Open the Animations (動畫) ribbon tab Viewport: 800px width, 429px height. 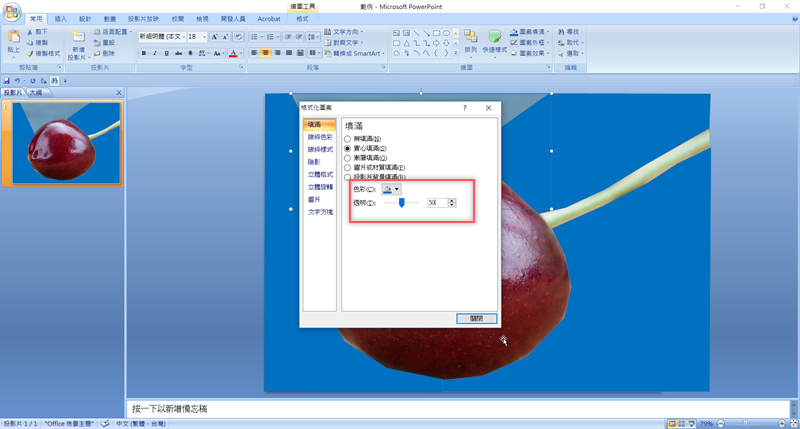pyautogui.click(x=110, y=19)
